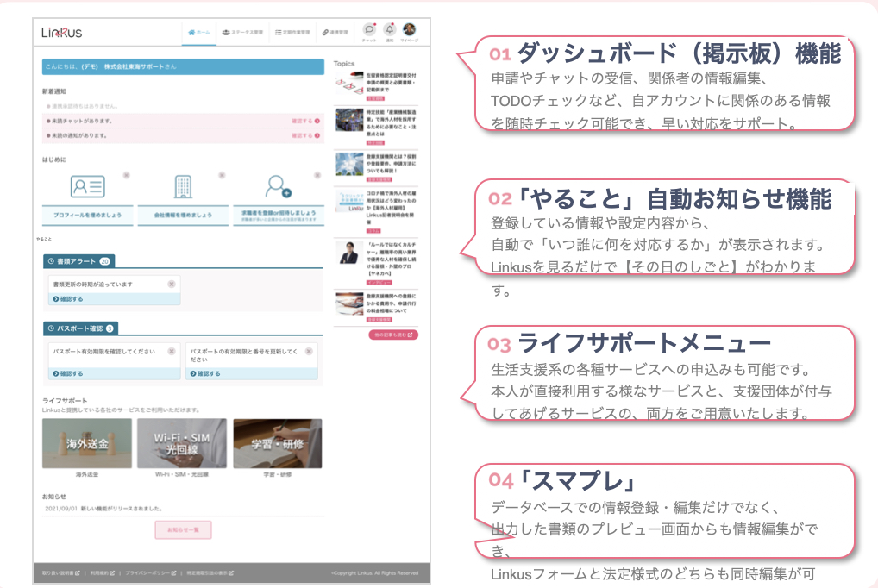Open the マイページ profile avatar
Image resolution: width=878 pixels, height=588 pixels.
click(409, 30)
